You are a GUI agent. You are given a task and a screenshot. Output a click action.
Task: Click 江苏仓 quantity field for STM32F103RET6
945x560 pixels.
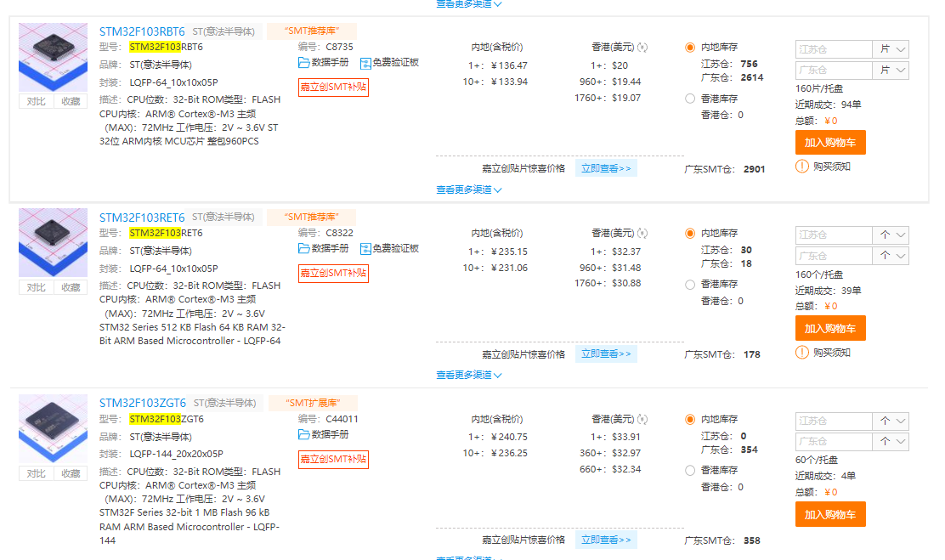click(x=834, y=235)
